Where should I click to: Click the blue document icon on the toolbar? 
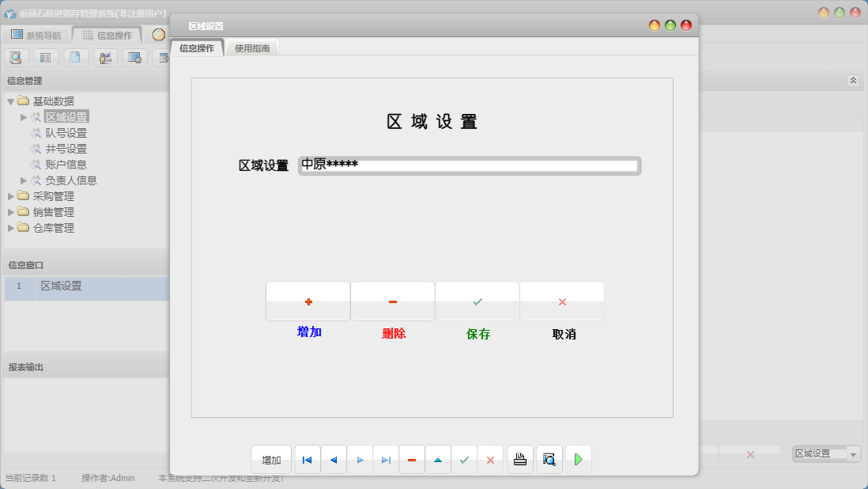pyautogui.click(x=76, y=58)
